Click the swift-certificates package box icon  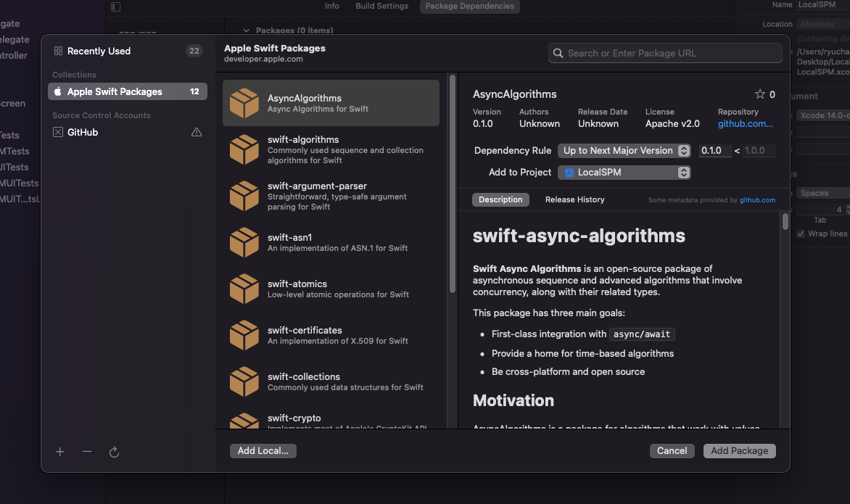244,336
